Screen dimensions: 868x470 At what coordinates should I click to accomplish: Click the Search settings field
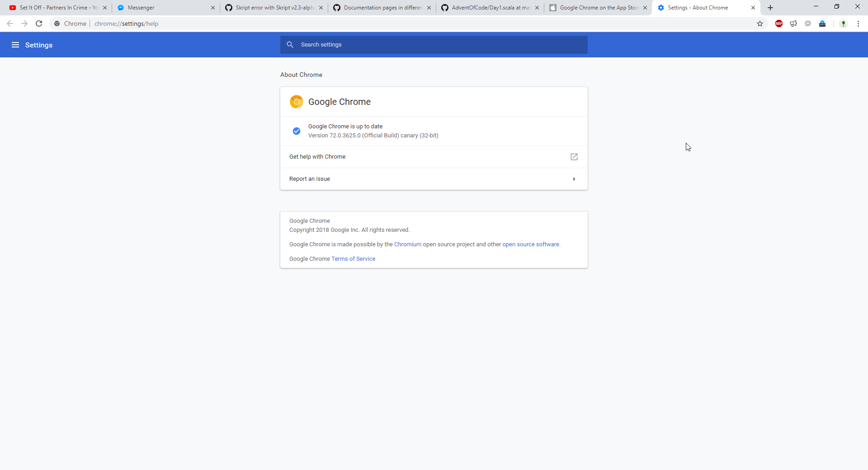(x=434, y=45)
